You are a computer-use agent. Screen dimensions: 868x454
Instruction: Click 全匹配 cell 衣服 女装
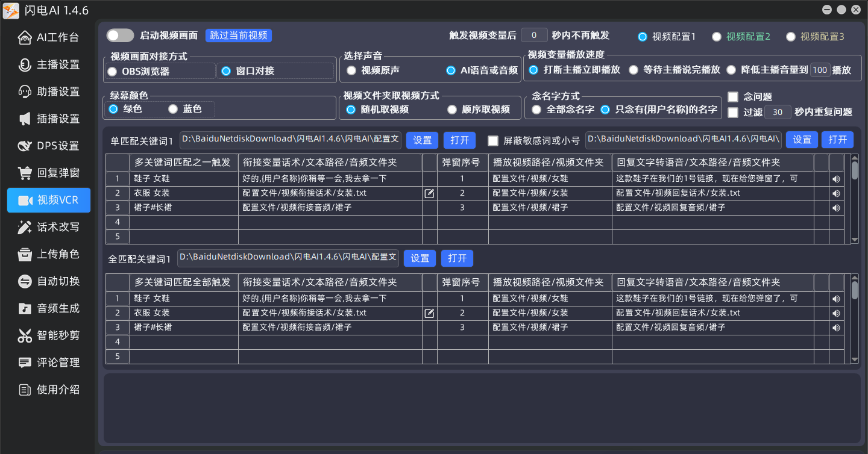tap(184, 313)
